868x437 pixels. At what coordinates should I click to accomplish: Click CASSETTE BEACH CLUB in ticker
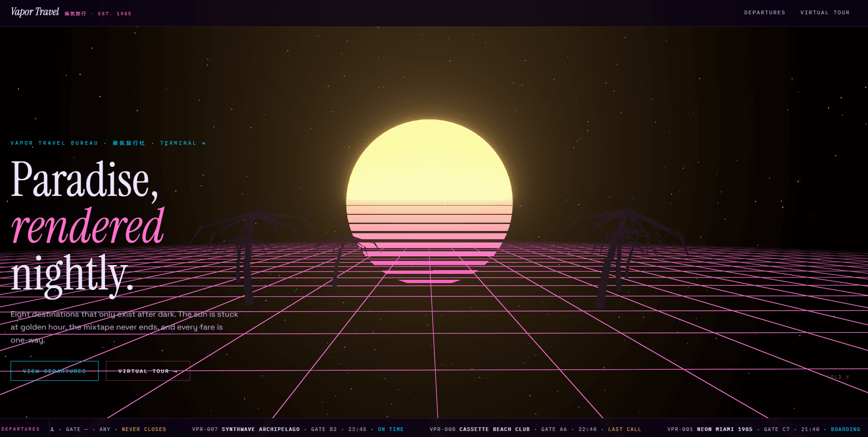[x=494, y=430]
